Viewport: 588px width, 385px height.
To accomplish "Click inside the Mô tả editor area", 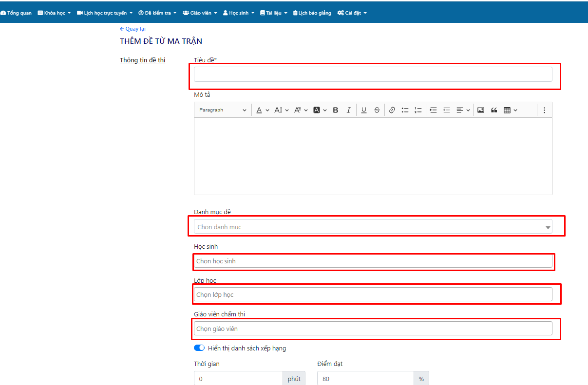I will [x=373, y=156].
